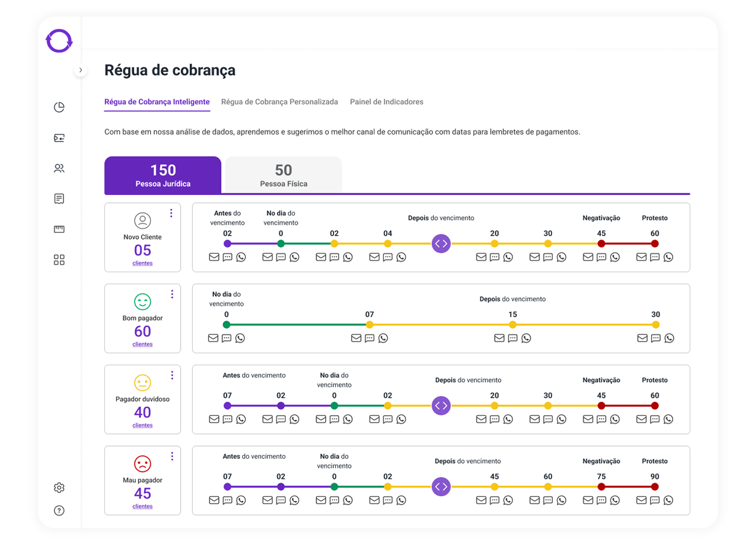
Task: Select the 50 Pessoa Física tab
Action: pyautogui.click(x=283, y=176)
